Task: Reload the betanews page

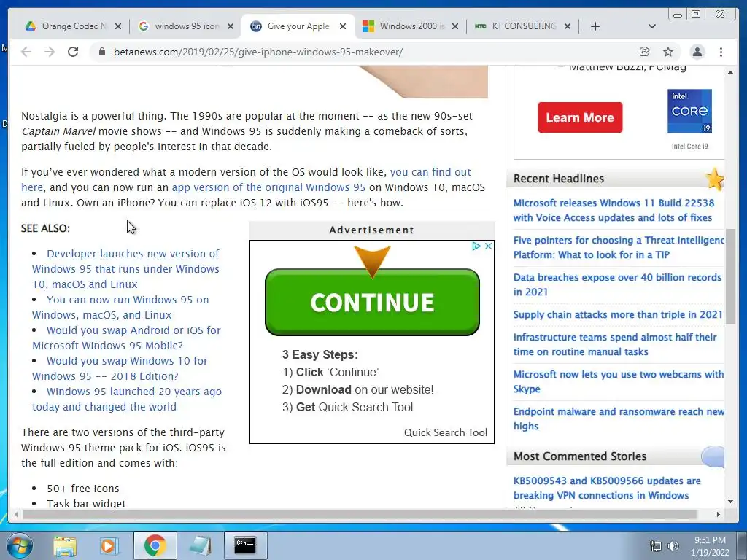Action: pos(73,52)
